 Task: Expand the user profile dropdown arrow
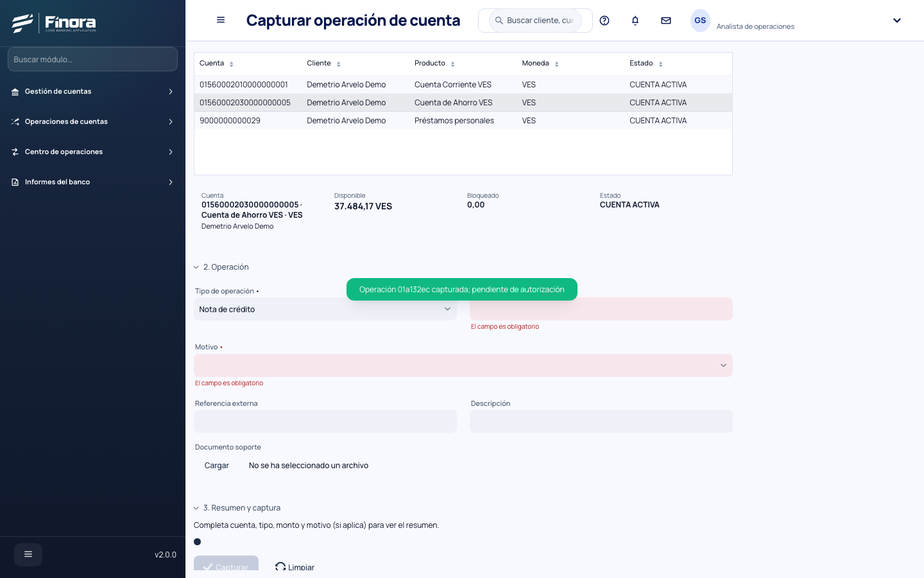point(897,21)
